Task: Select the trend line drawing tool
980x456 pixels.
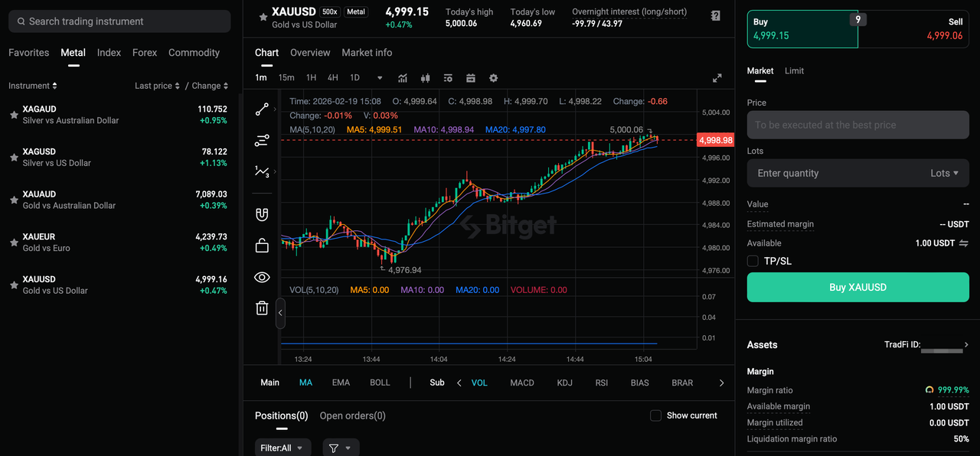Action: click(262, 109)
